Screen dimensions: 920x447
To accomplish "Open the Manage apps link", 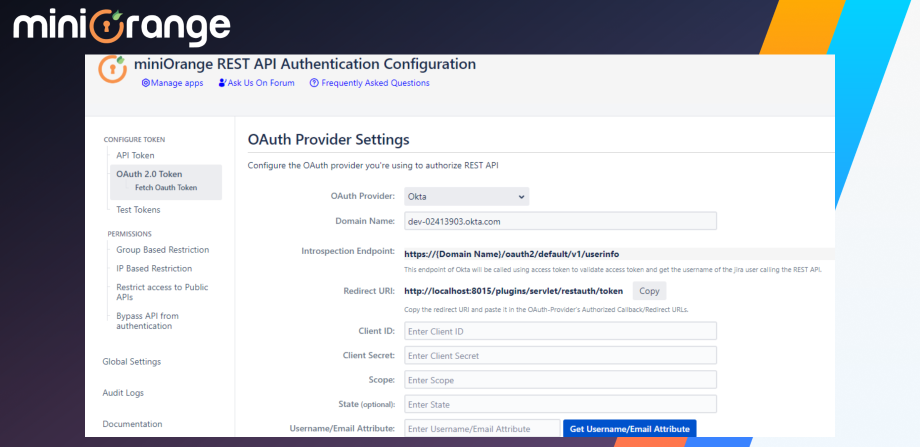I will tap(177, 83).
